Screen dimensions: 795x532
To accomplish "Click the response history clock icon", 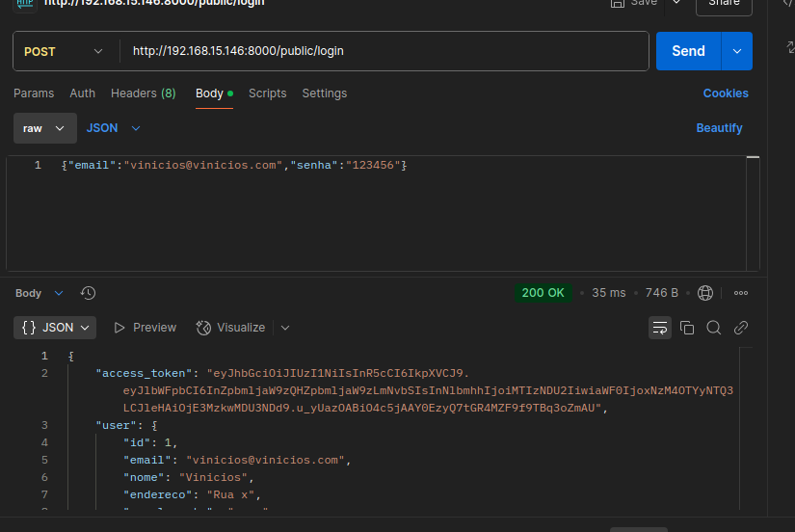I will pyautogui.click(x=88, y=293).
